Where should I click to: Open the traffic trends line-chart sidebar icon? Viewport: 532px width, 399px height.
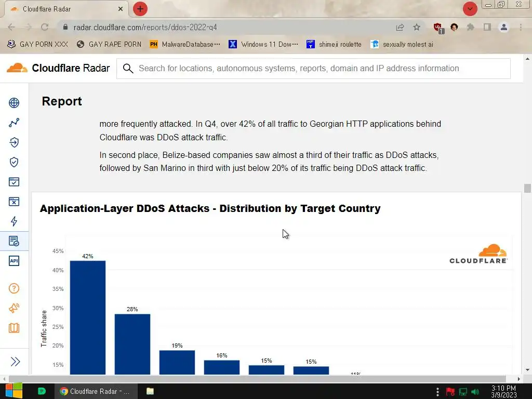[14, 123]
